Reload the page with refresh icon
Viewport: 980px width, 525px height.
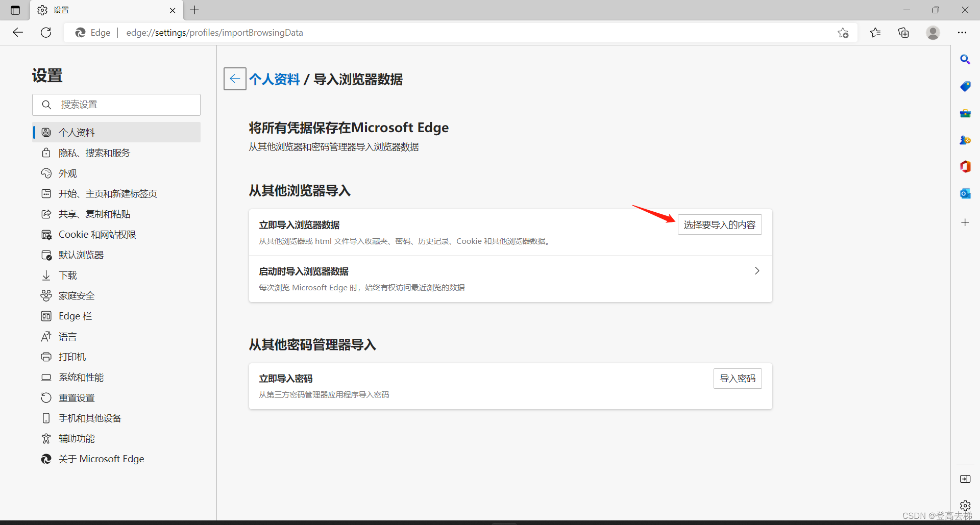tap(46, 33)
